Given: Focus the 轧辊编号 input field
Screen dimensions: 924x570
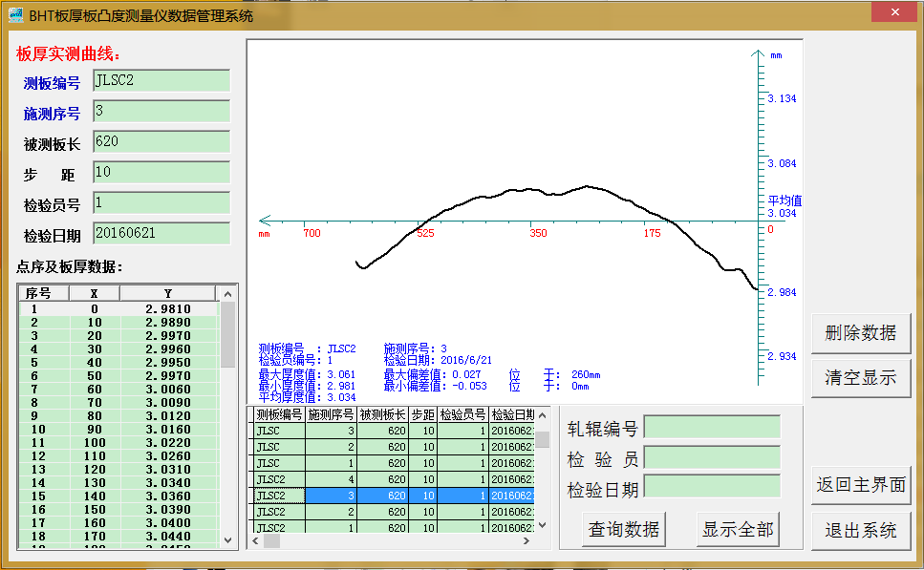Looking at the screenshot, I should pyautogui.click(x=712, y=427).
